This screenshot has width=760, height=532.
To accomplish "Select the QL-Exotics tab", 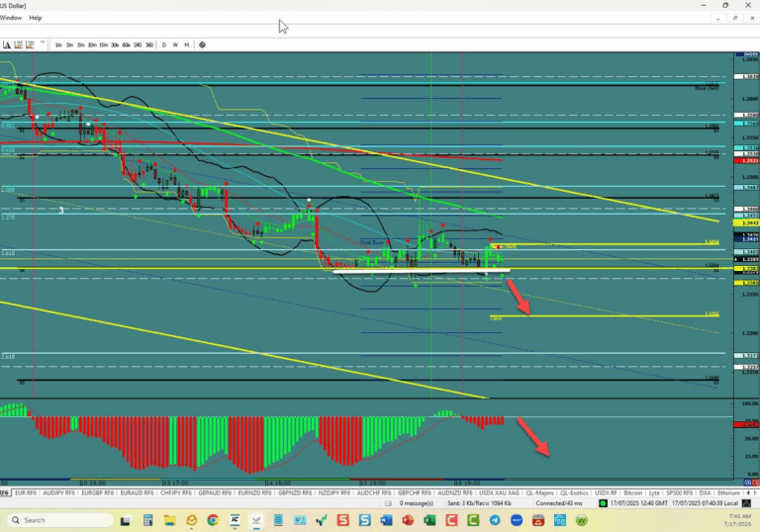I will coord(574,492).
